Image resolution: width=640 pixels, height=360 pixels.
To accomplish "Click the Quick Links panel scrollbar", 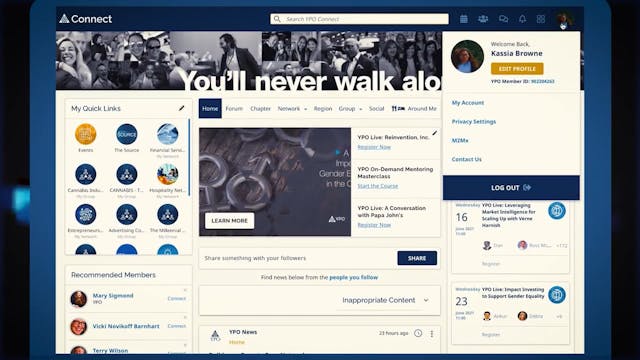I will pyautogui.click(x=189, y=157).
